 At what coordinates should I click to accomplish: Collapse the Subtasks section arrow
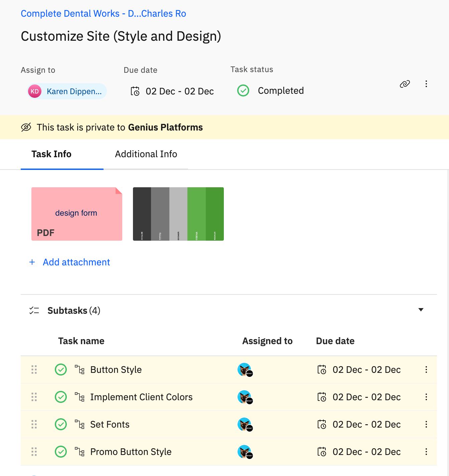tap(421, 310)
